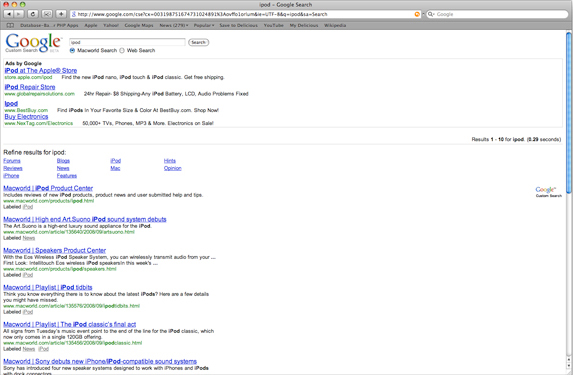Select the Web Search radio button
Image resolution: width=573 pixels, height=375 pixels.
pyautogui.click(x=122, y=50)
